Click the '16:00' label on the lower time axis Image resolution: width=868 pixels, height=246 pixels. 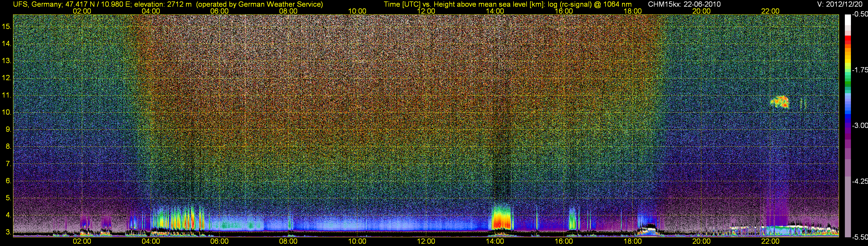tap(564, 242)
